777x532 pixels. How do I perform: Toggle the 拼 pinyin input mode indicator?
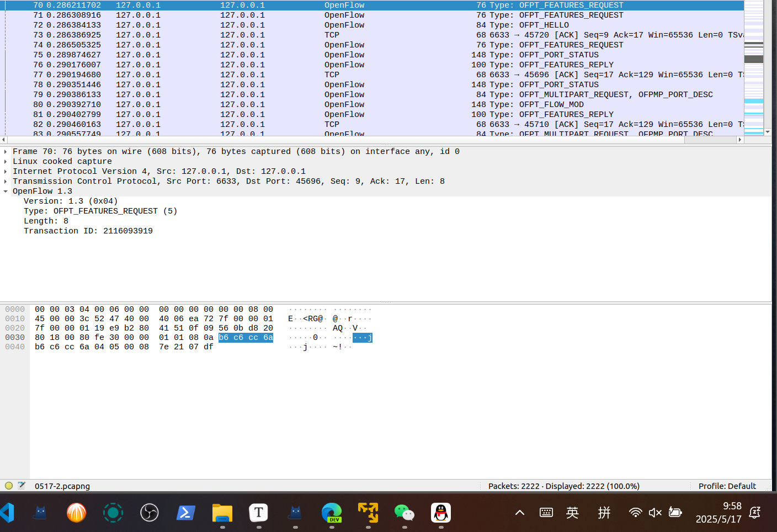click(x=604, y=513)
